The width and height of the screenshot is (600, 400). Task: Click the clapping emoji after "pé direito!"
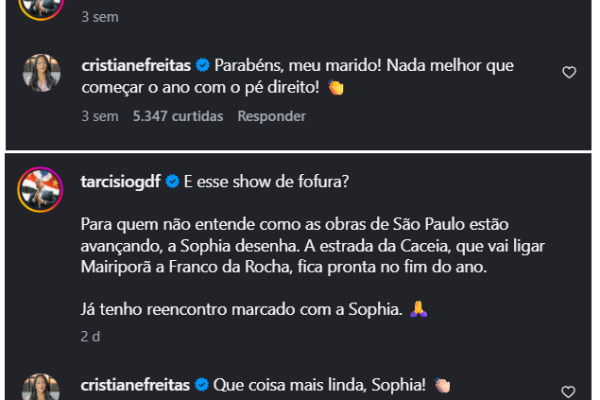coord(336,88)
